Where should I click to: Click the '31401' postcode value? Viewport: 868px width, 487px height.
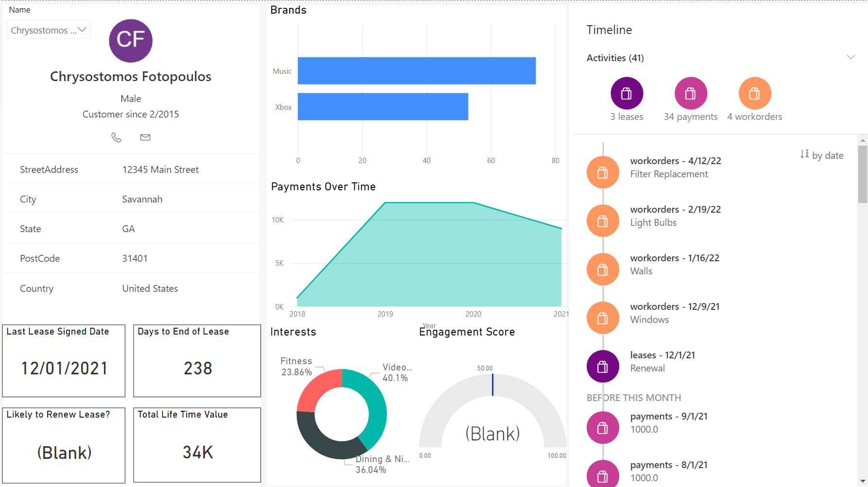(x=135, y=258)
